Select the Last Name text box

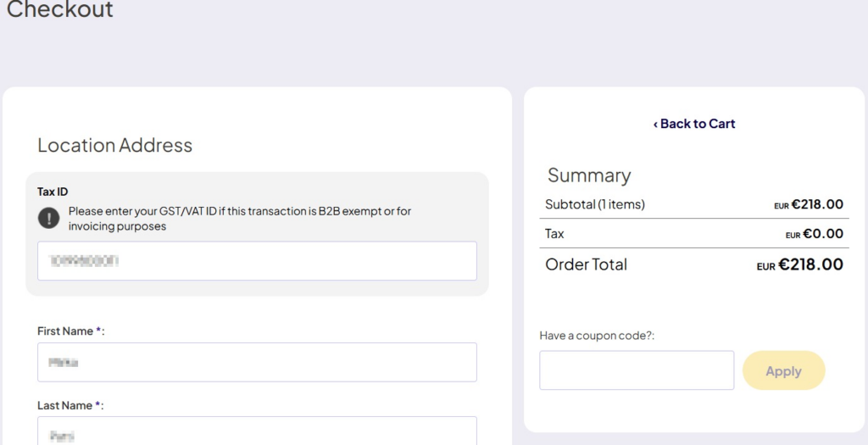click(x=257, y=431)
